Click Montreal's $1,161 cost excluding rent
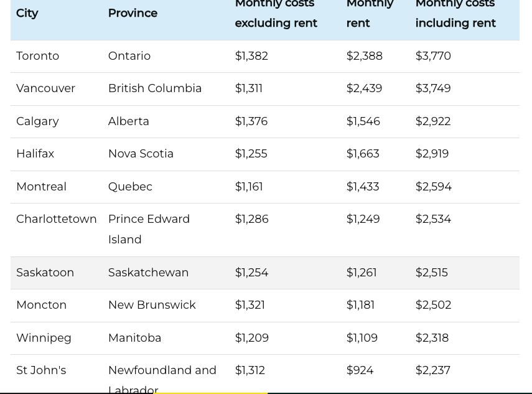 coord(249,187)
